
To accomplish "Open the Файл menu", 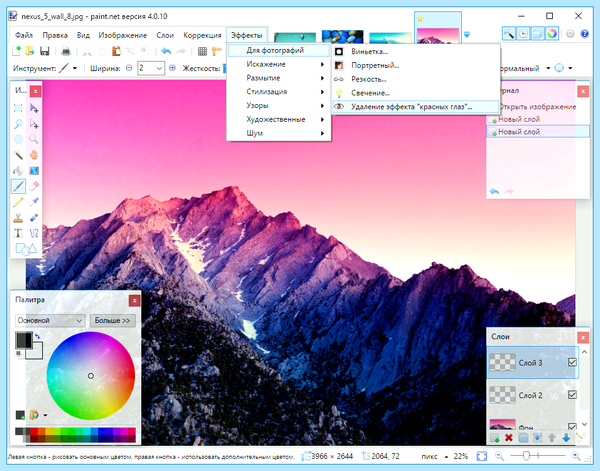I will [24, 35].
